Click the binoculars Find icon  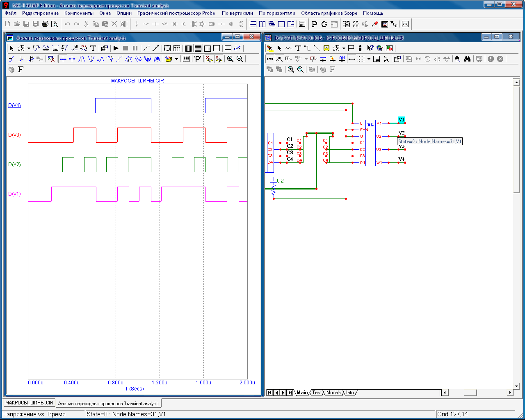pyautogui.click(x=467, y=59)
